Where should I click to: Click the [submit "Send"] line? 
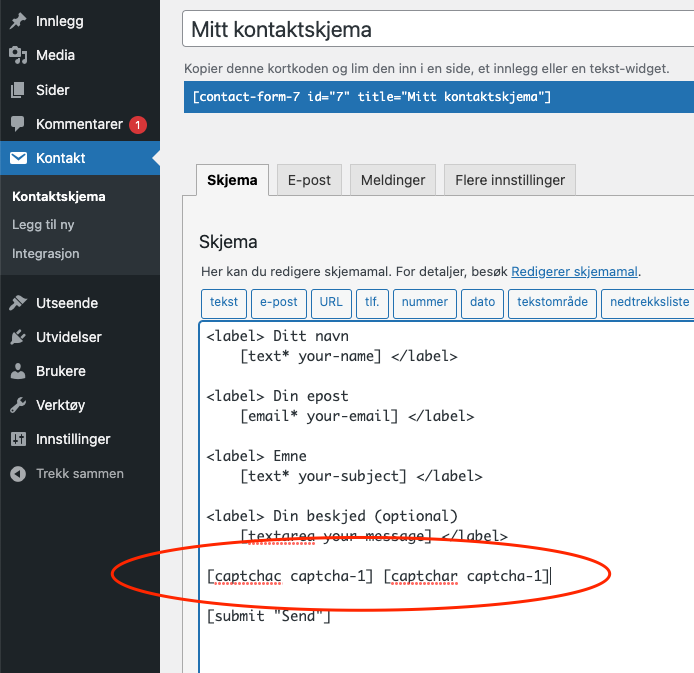pyautogui.click(x=269, y=616)
